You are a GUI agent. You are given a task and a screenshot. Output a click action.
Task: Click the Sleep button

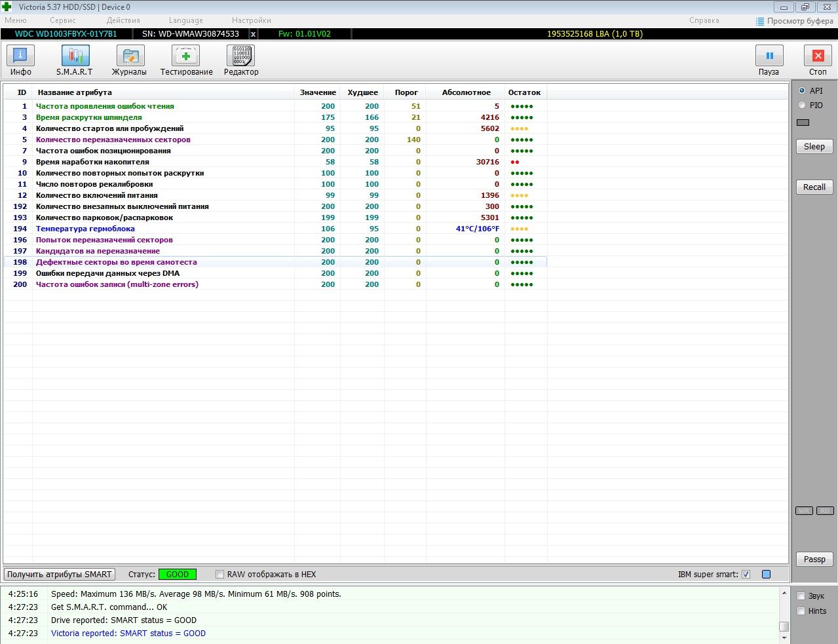pos(814,147)
